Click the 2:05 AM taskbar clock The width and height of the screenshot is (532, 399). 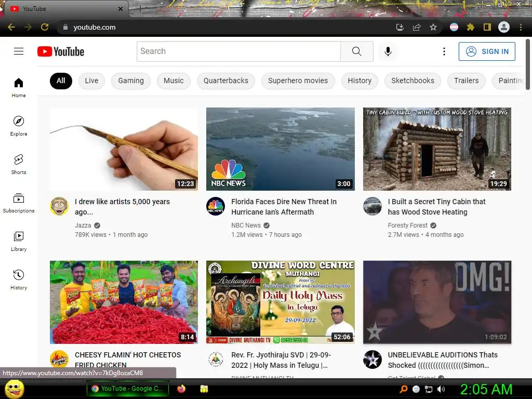click(486, 389)
